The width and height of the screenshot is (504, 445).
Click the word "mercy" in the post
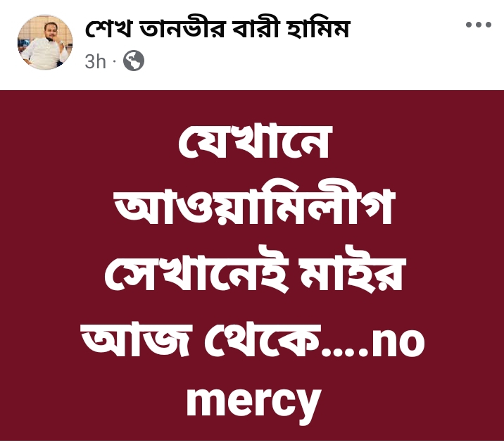254,402
